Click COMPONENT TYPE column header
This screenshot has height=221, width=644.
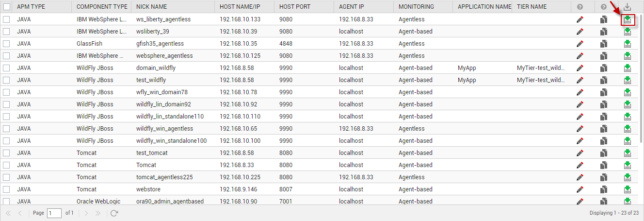102,7
